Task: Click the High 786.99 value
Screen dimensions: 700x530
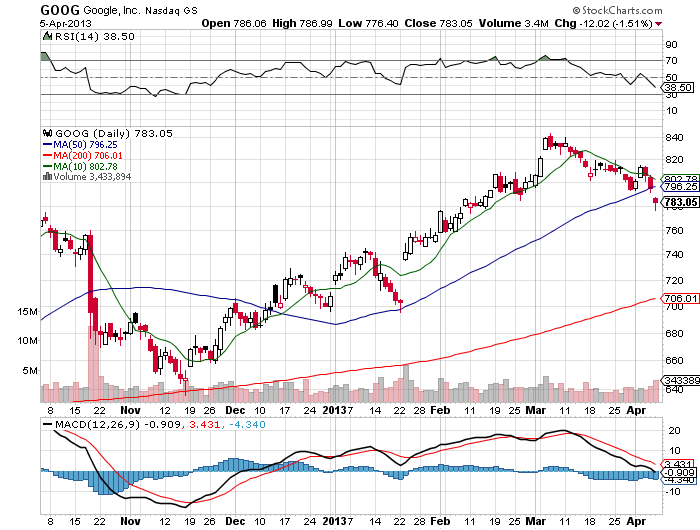Action: click(x=302, y=23)
